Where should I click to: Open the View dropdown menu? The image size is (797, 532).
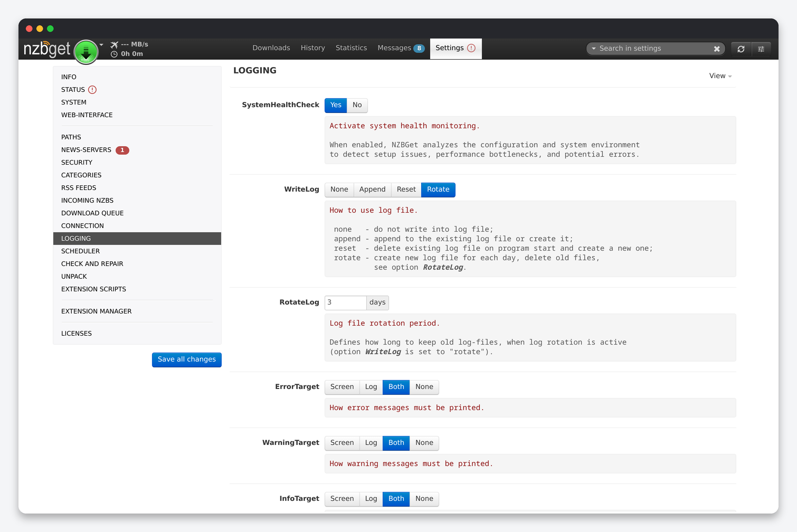click(720, 76)
